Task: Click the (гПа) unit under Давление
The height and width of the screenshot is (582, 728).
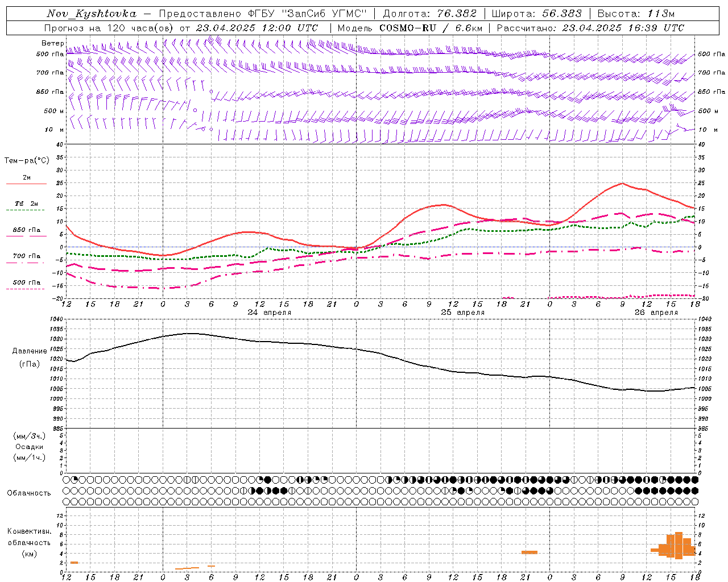Action: coord(30,364)
